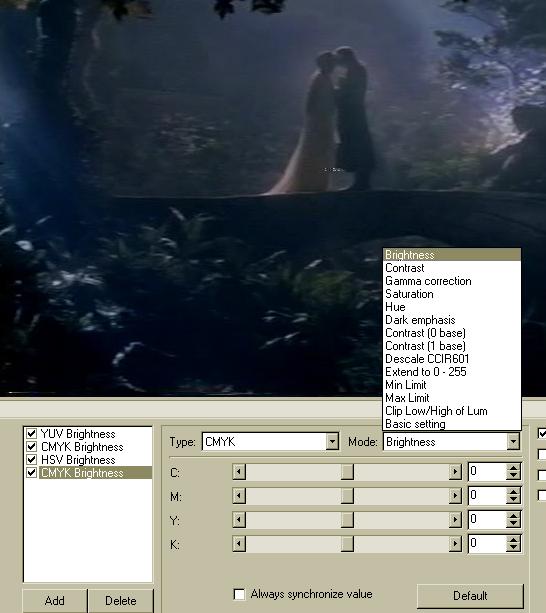Increment M value spinner up
Image resolution: width=546 pixels, height=613 pixels.
pos(513,492)
